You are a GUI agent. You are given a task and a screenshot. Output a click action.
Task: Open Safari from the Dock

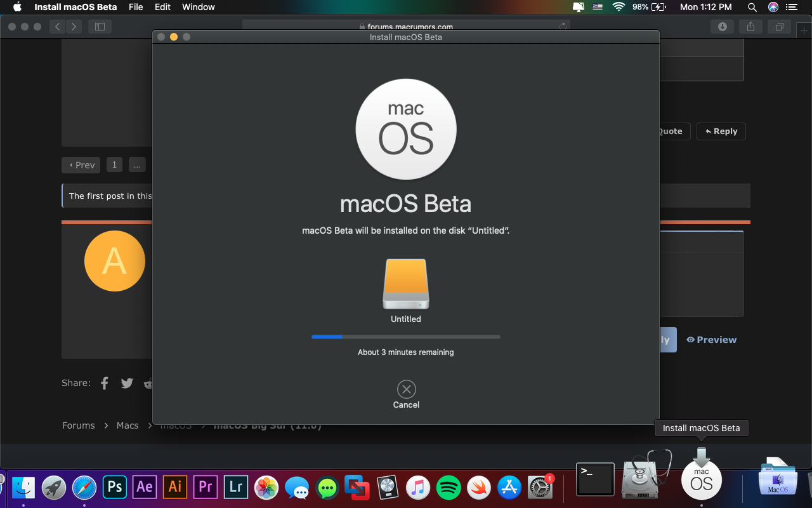click(84, 487)
